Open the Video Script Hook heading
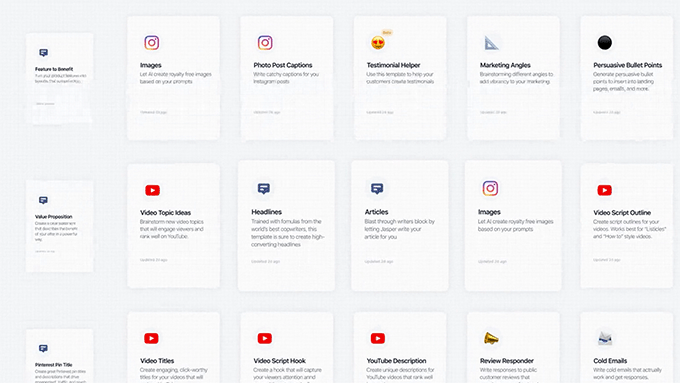The width and height of the screenshot is (680, 383). click(x=279, y=360)
